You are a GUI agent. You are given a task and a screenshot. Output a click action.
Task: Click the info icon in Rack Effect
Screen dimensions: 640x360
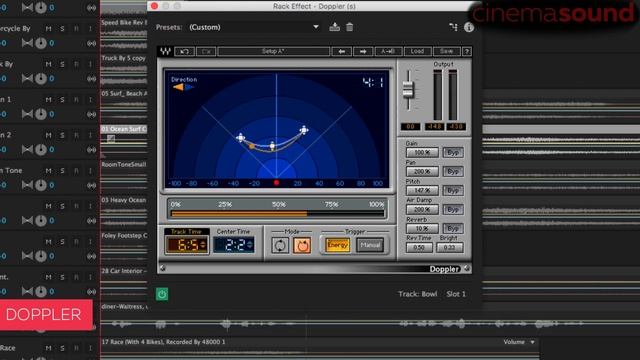click(x=469, y=27)
